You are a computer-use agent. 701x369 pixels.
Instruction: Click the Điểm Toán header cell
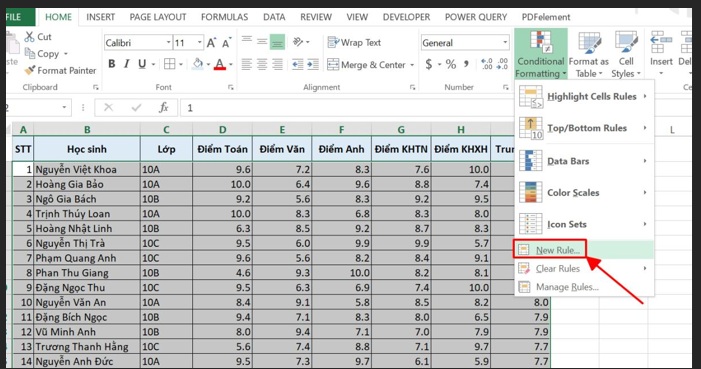(223, 149)
